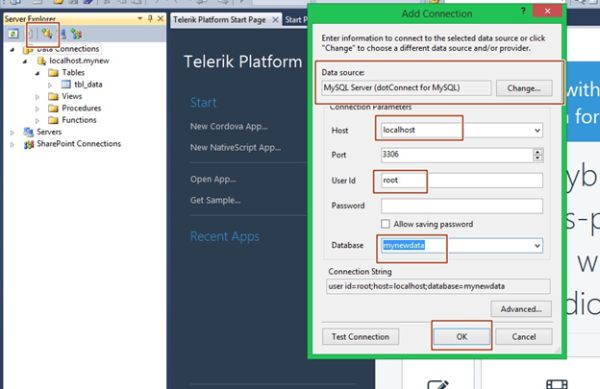Screen dimensions: 600x389
Task: Click into User Id field with root
Action: [462, 180]
